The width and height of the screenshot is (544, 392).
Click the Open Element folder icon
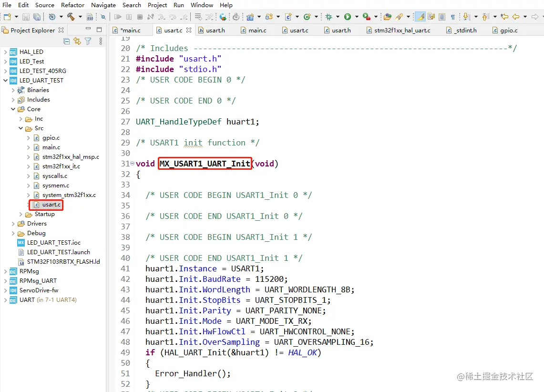388,17
